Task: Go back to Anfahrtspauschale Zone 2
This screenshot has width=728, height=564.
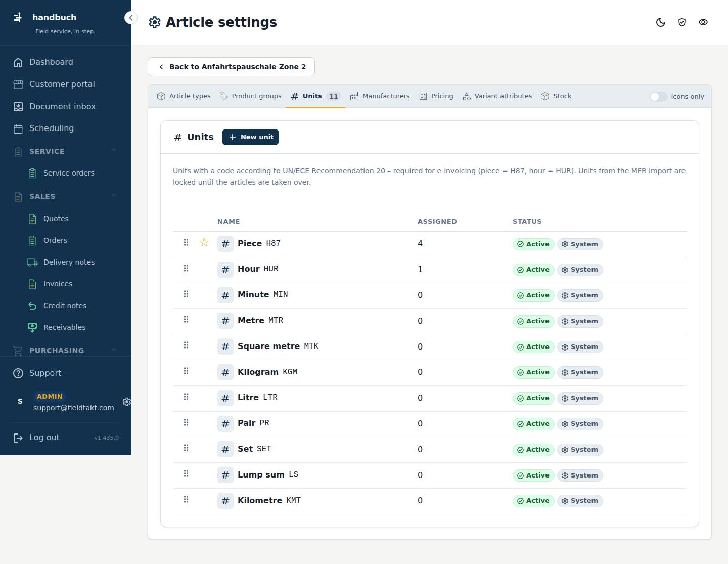Action: (231, 67)
